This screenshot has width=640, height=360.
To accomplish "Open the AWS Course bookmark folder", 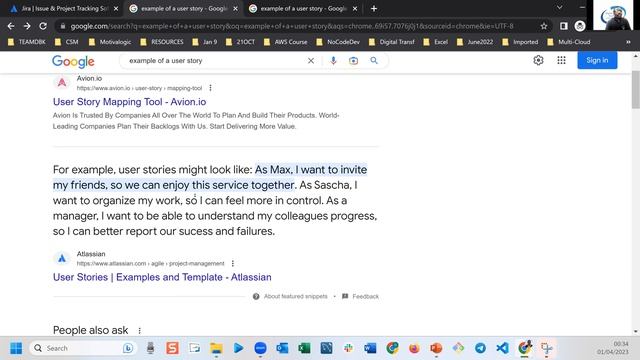I will pyautogui.click(x=285, y=42).
